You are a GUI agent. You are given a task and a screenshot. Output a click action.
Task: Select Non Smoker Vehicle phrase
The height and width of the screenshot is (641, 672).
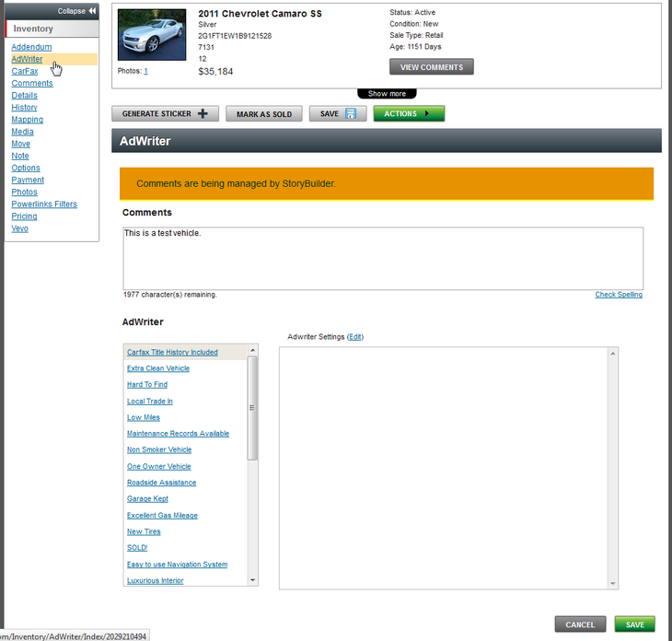(x=159, y=449)
